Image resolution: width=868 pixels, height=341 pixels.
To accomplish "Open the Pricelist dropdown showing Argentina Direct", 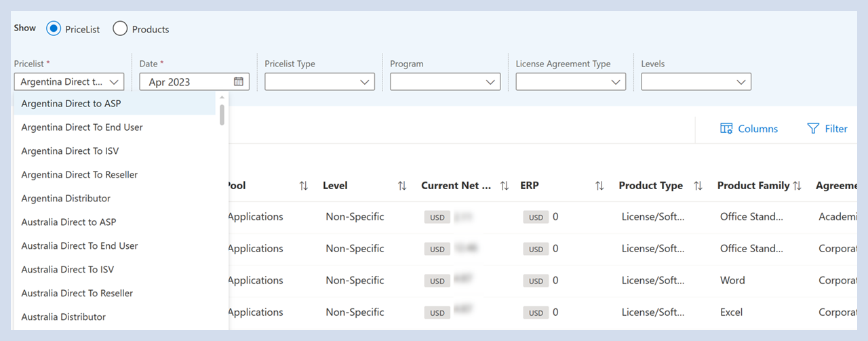I will [x=69, y=82].
